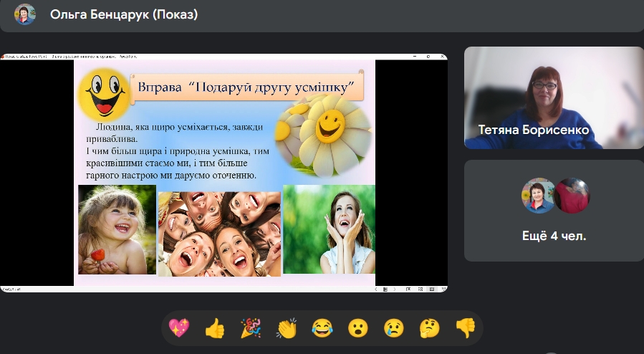Viewport: 644px width, 354px height.
Task: Click the photo of girl holding strawberry
Action: [117, 229]
